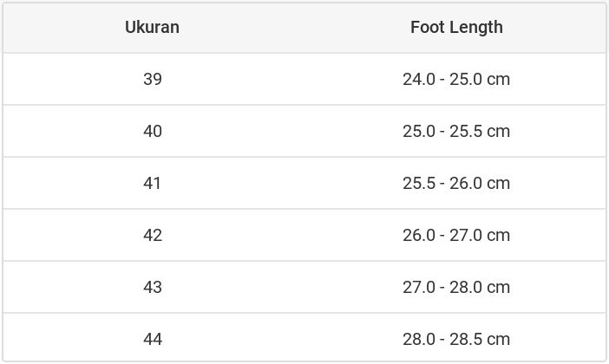Select size 44 in Ukuran column
The image size is (609, 364).
153,339
